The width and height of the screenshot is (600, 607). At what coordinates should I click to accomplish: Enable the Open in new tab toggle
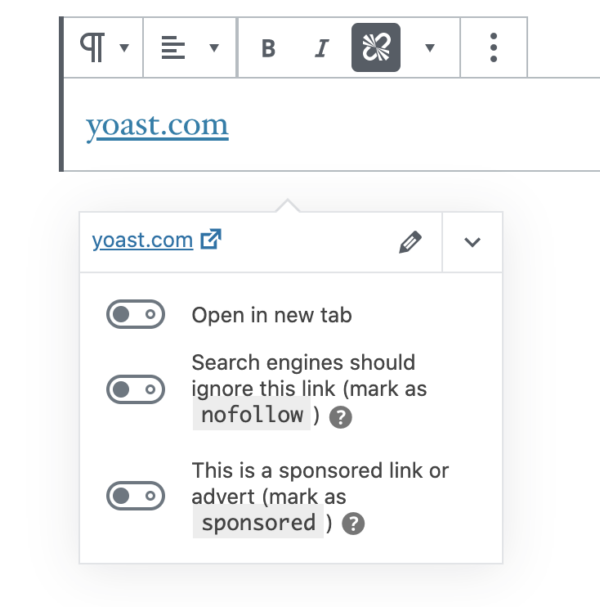(x=135, y=315)
